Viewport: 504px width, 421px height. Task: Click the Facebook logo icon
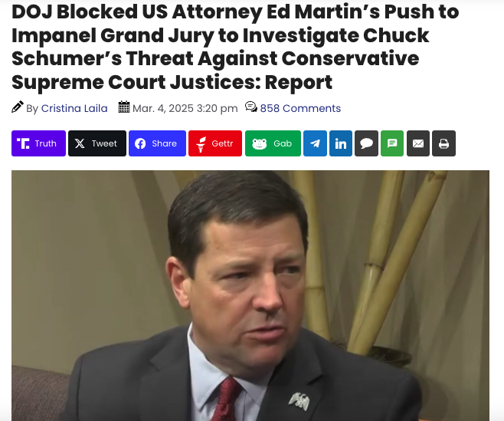click(x=140, y=143)
